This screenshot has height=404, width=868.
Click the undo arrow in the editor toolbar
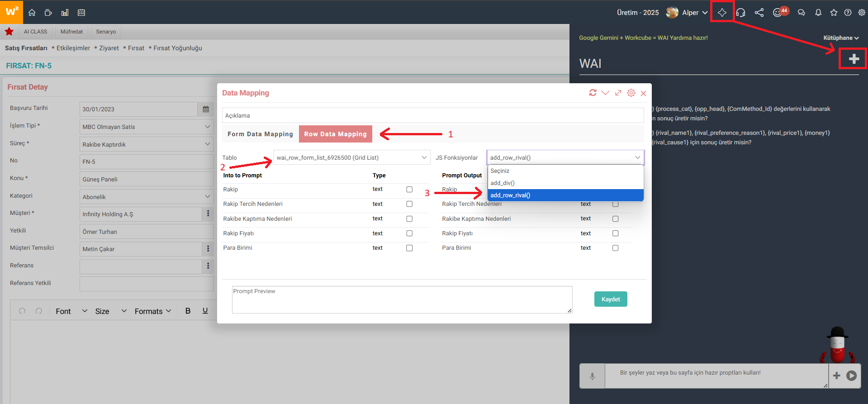[x=22, y=311]
